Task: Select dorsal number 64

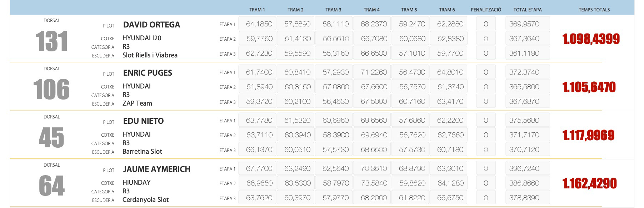Action: click(51, 186)
